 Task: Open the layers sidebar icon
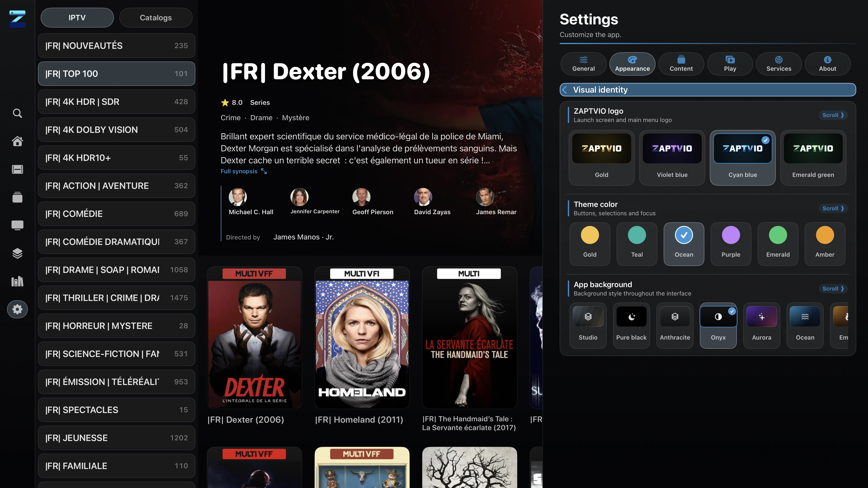(18, 253)
